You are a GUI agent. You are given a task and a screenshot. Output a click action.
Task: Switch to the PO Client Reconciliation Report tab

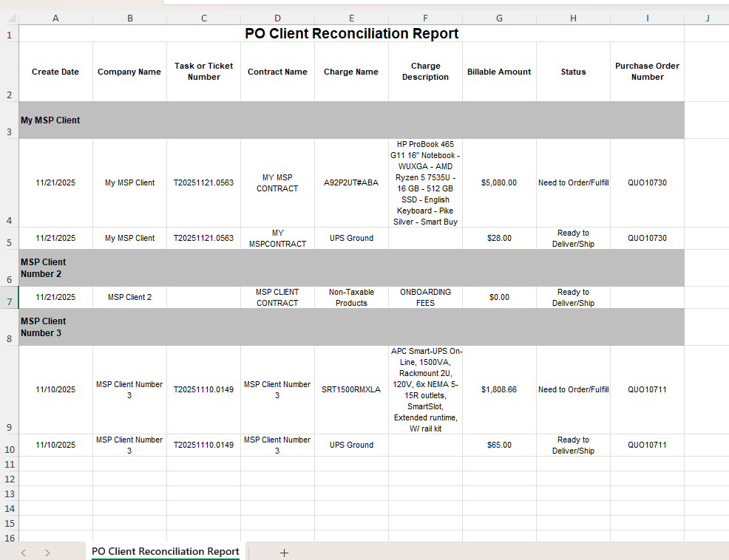[165, 552]
